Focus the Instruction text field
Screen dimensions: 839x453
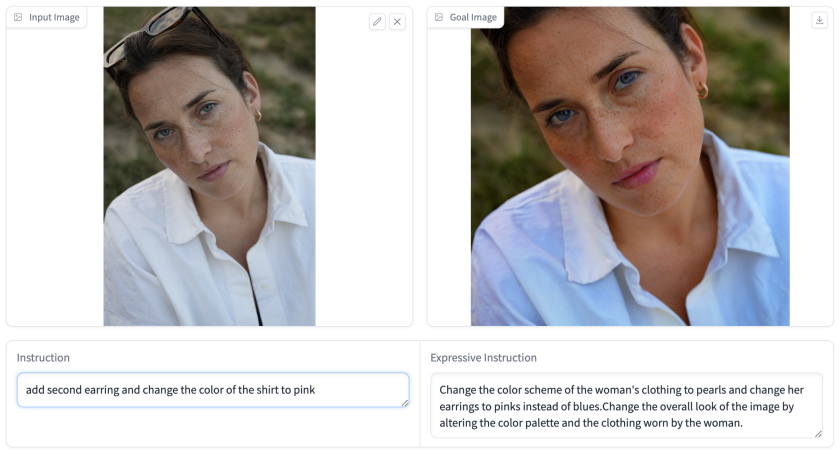[x=213, y=390]
